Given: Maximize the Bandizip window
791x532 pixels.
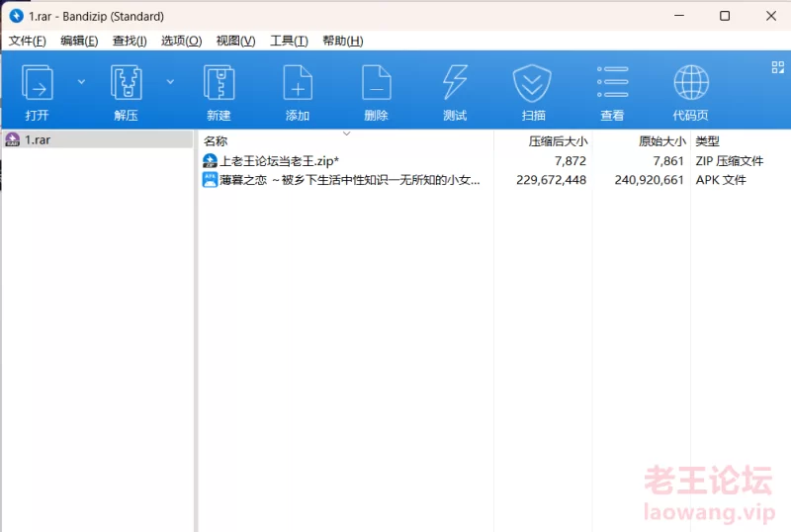Looking at the screenshot, I should tap(725, 16).
